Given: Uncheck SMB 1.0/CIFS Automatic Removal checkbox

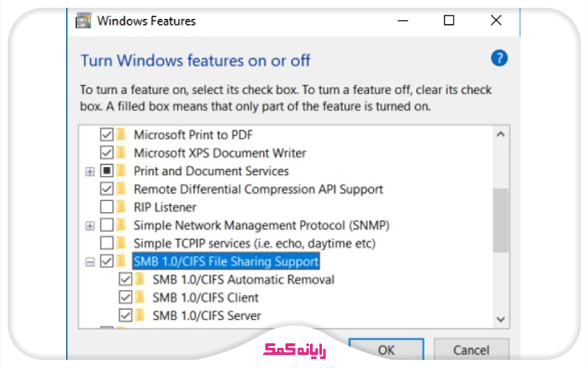Looking at the screenshot, I should [x=126, y=280].
